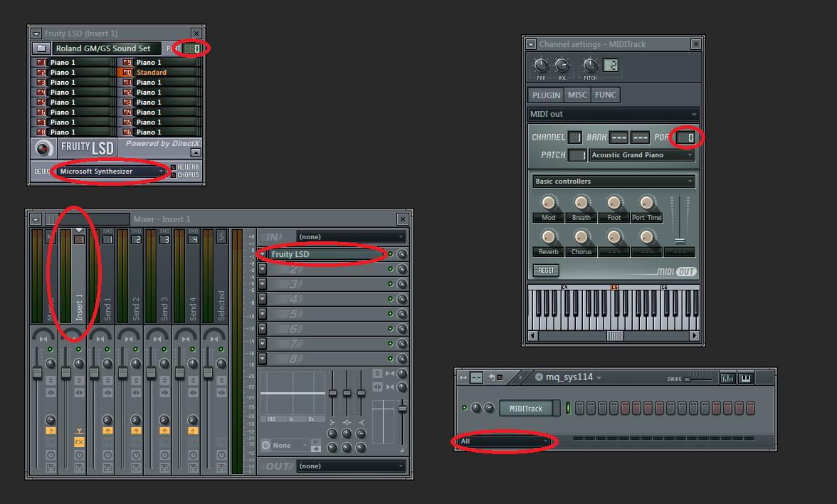Toggle the REVERB checkbox in Fruity LSD
This screenshot has height=504, width=837.
[x=173, y=167]
